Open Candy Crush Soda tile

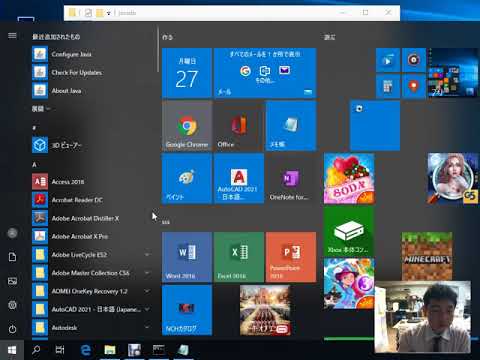[349, 178]
